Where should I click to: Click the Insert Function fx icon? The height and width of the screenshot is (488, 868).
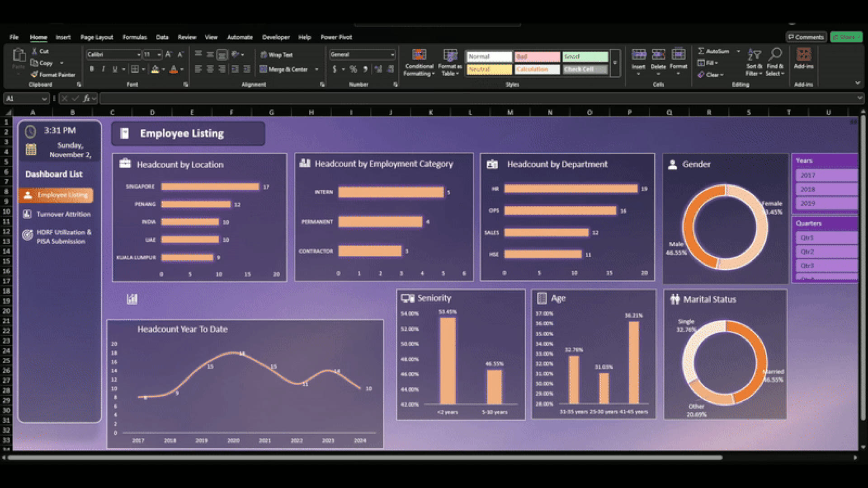pyautogui.click(x=86, y=98)
